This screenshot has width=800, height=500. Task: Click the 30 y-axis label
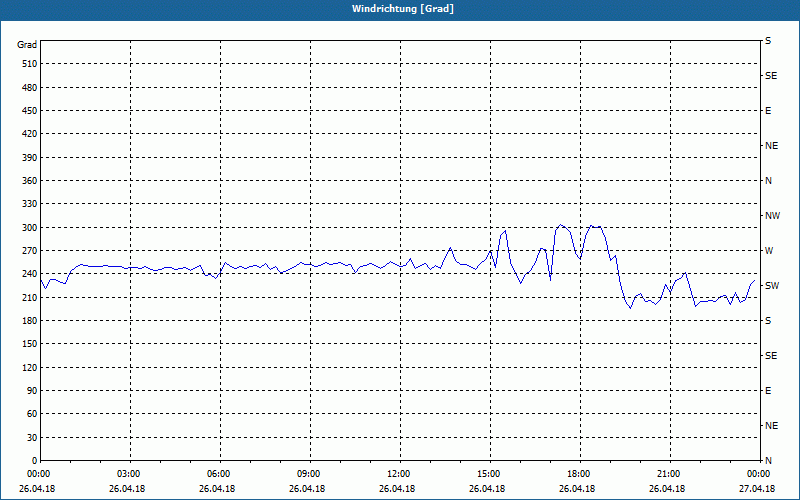point(32,437)
